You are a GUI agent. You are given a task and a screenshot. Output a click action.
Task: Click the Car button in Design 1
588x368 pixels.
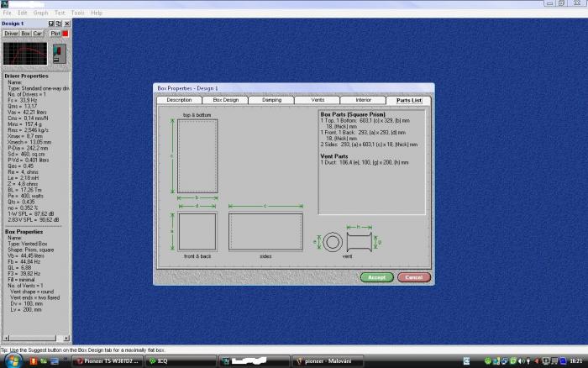(x=38, y=34)
